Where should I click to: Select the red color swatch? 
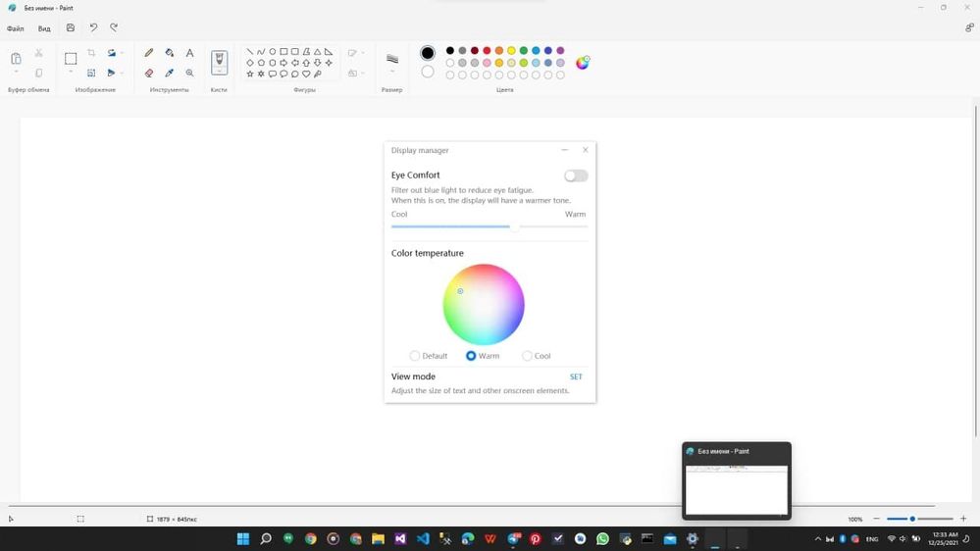coord(487,51)
